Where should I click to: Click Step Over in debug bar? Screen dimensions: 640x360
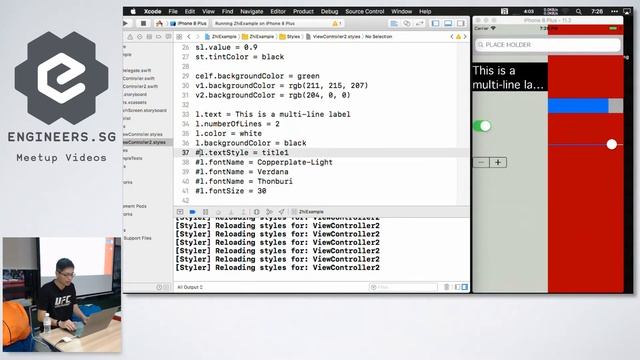coord(218,212)
